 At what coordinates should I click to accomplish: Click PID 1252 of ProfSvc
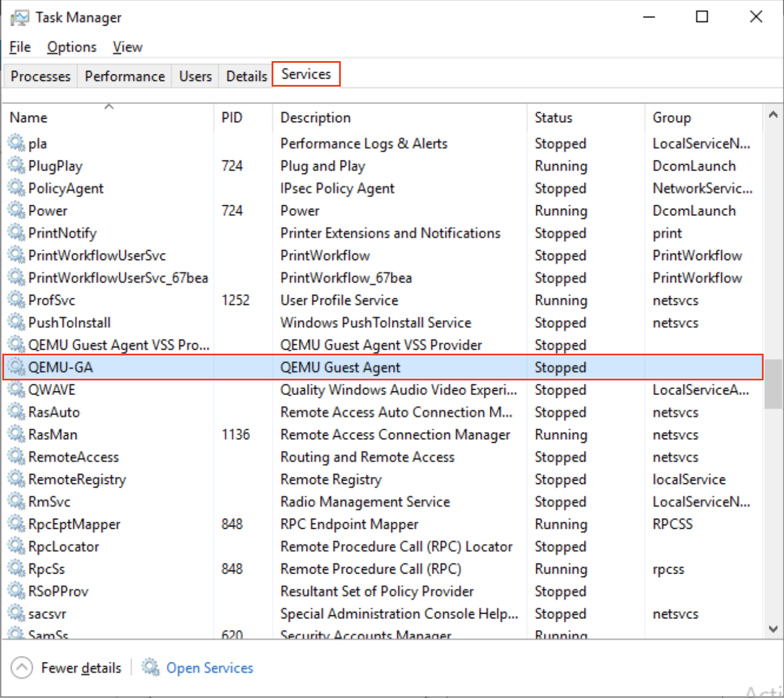pos(236,300)
